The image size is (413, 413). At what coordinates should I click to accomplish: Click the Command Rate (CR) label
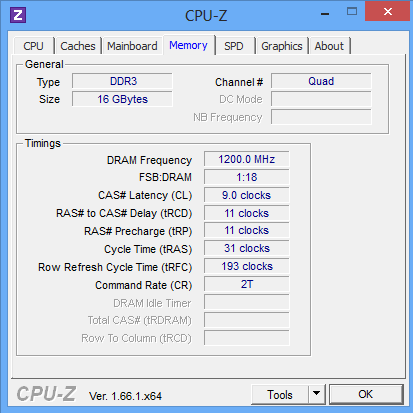click(144, 285)
